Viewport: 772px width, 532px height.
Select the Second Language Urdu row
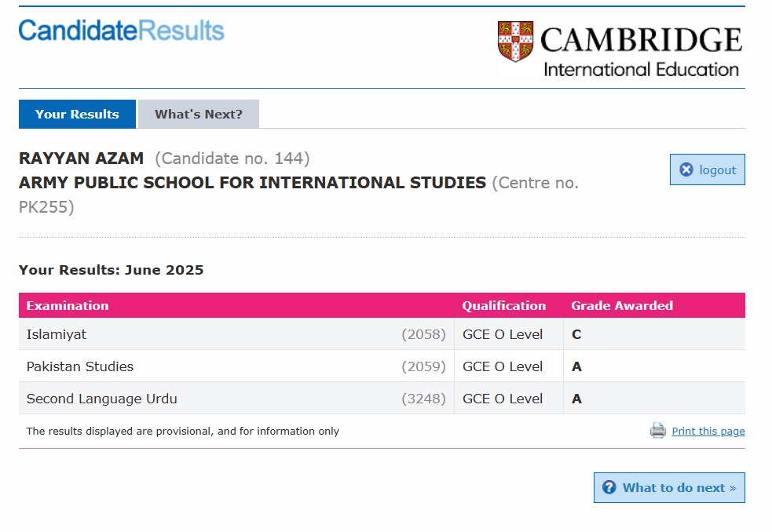(102, 399)
